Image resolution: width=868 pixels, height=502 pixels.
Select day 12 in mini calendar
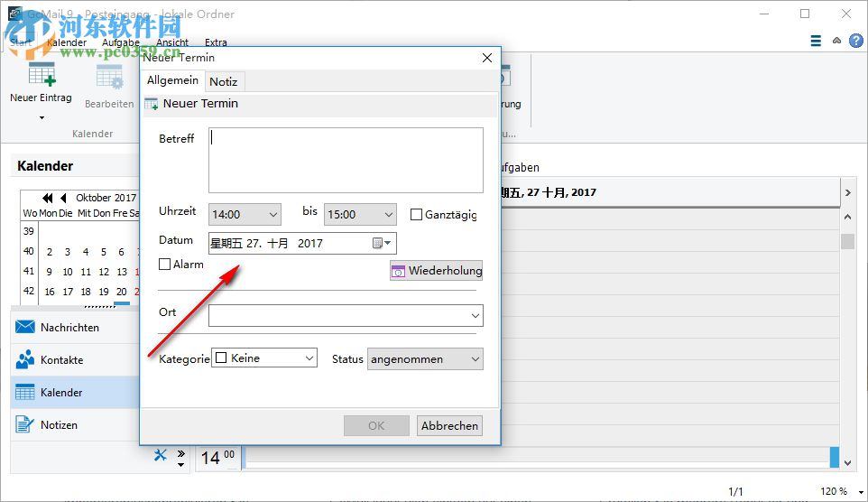[104, 272]
